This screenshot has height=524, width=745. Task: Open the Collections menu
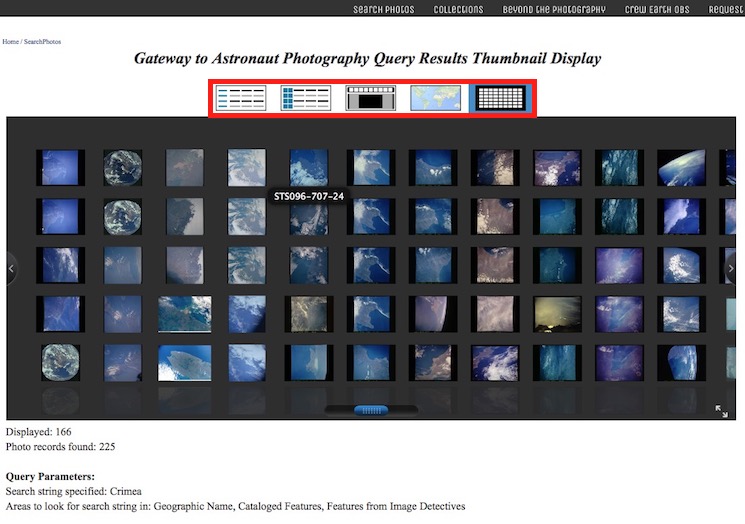tap(458, 9)
